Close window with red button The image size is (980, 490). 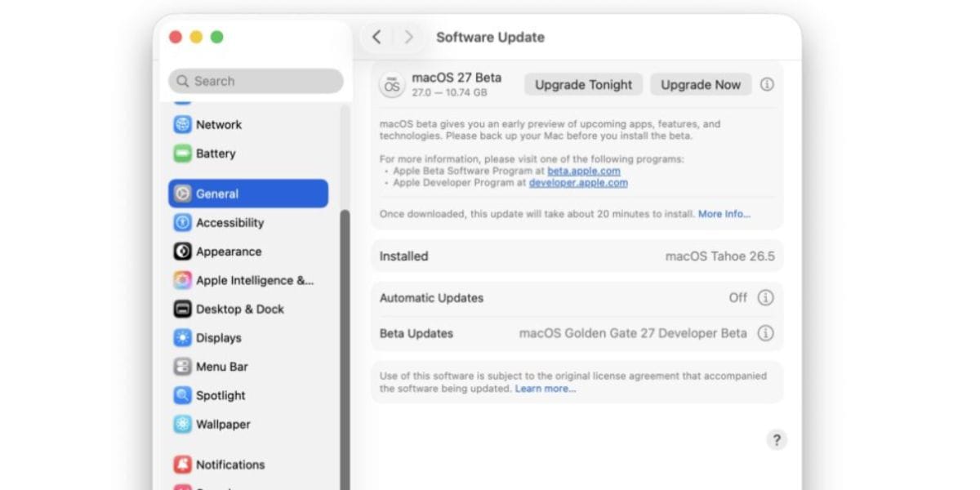point(175,37)
